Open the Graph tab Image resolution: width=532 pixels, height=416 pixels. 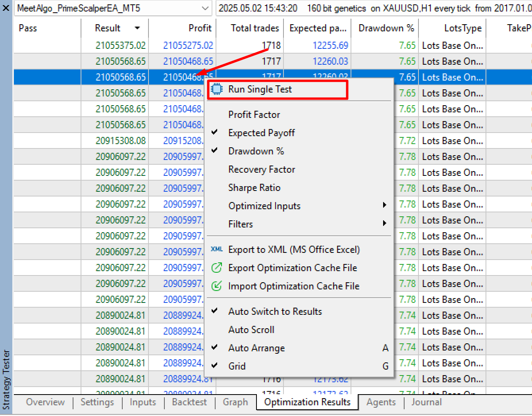pos(235,402)
